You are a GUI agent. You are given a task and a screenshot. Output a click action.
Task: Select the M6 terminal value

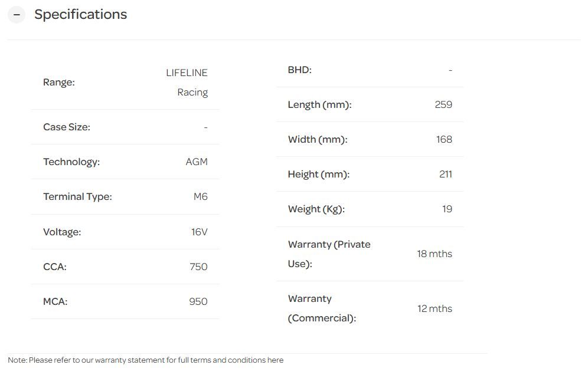pos(201,197)
